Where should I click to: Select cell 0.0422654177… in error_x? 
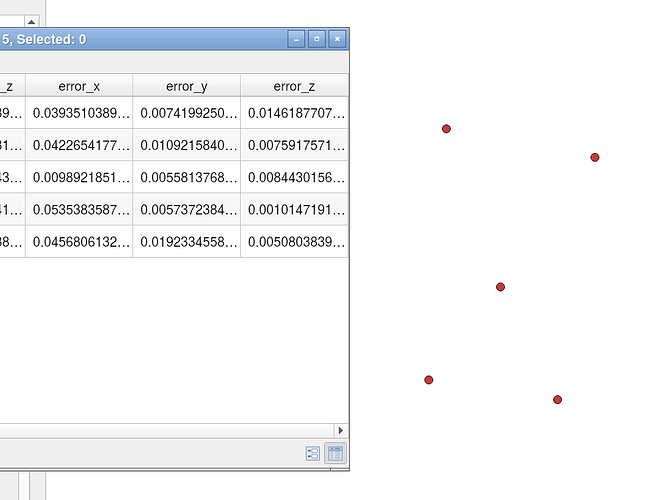pos(79,145)
